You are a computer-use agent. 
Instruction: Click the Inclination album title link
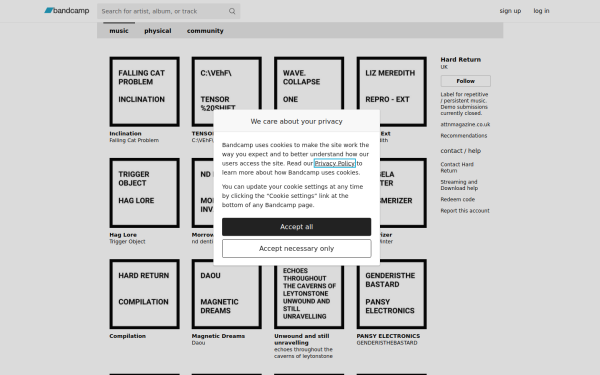tap(126, 134)
